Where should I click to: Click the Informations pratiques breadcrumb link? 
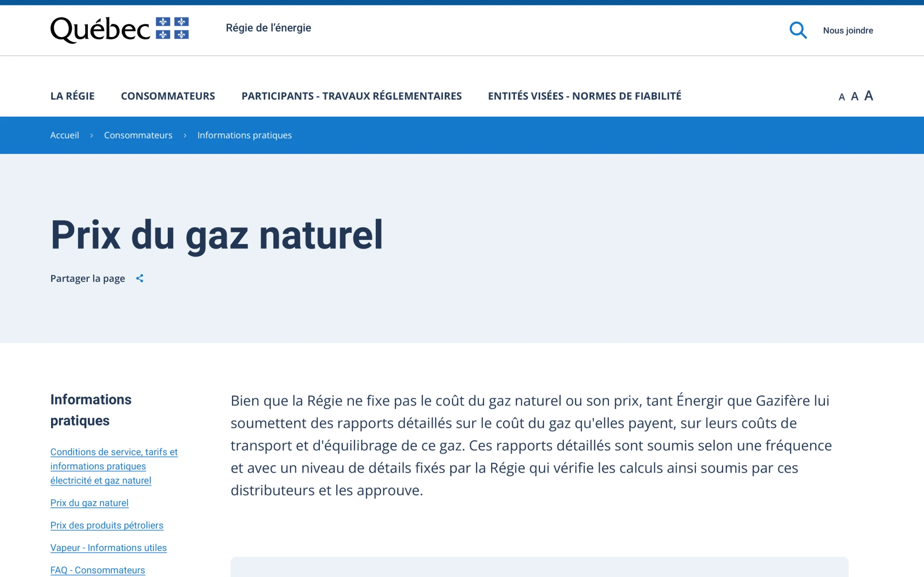[244, 135]
